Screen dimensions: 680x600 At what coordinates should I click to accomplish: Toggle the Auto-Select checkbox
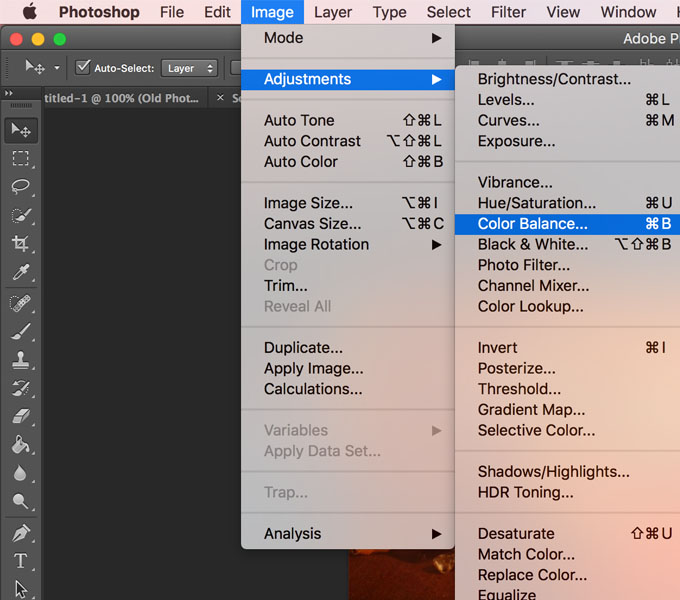(x=82, y=68)
